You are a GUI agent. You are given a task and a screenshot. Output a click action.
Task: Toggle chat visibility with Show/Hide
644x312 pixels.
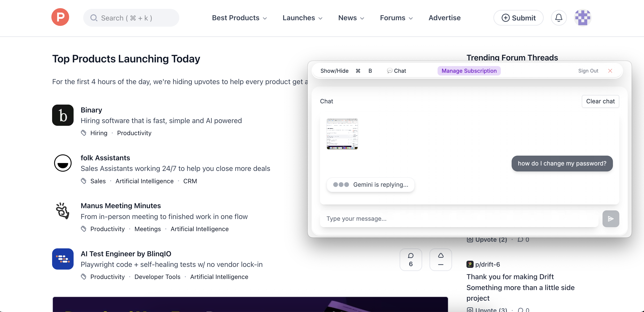click(x=334, y=71)
